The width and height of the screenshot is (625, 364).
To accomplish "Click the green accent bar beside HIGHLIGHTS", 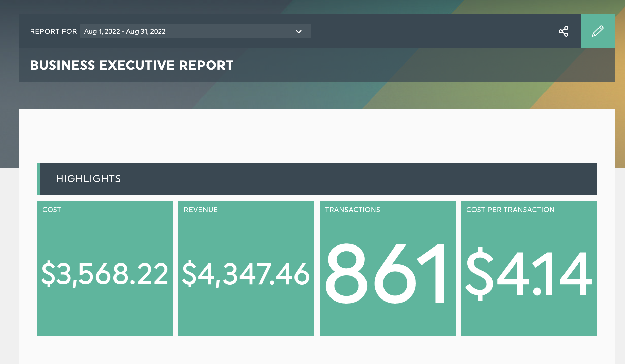I will [38, 179].
